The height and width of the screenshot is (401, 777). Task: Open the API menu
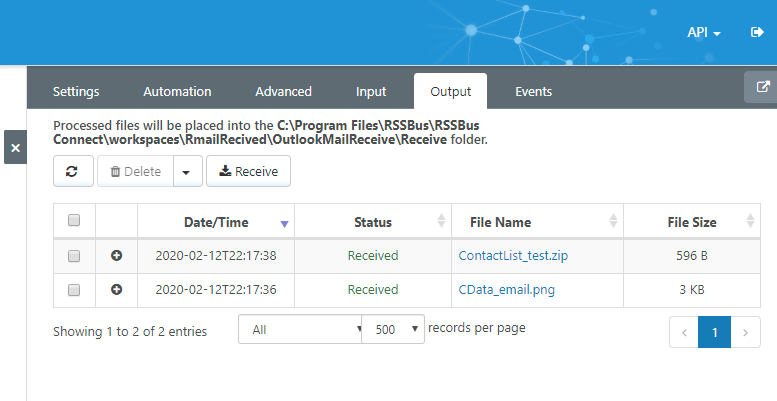[704, 32]
